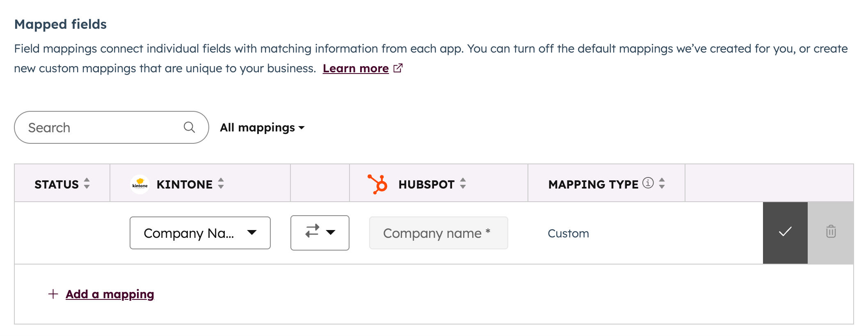Click the HubSpot sprocket logo
This screenshot has height=336, width=868.
coord(377,184)
